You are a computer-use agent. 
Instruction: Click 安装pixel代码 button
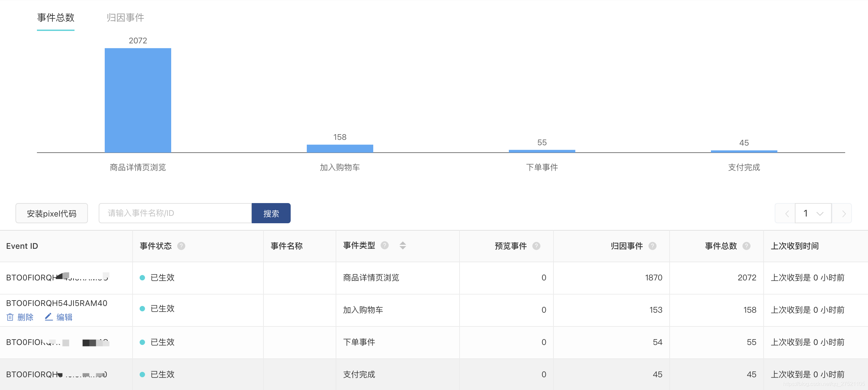pyautogui.click(x=52, y=213)
